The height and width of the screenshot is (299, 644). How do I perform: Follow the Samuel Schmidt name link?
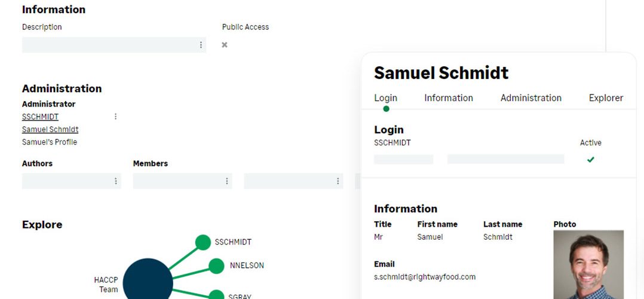pyautogui.click(x=50, y=130)
